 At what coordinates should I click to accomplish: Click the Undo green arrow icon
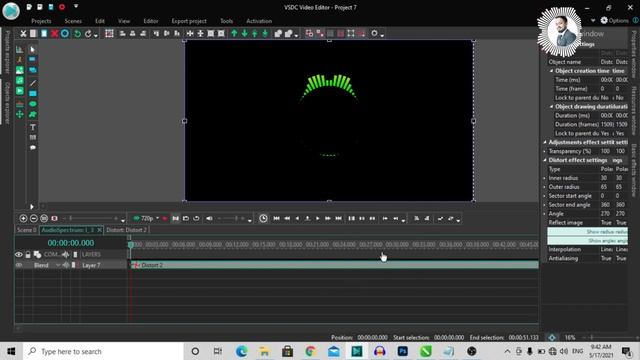click(x=77, y=33)
